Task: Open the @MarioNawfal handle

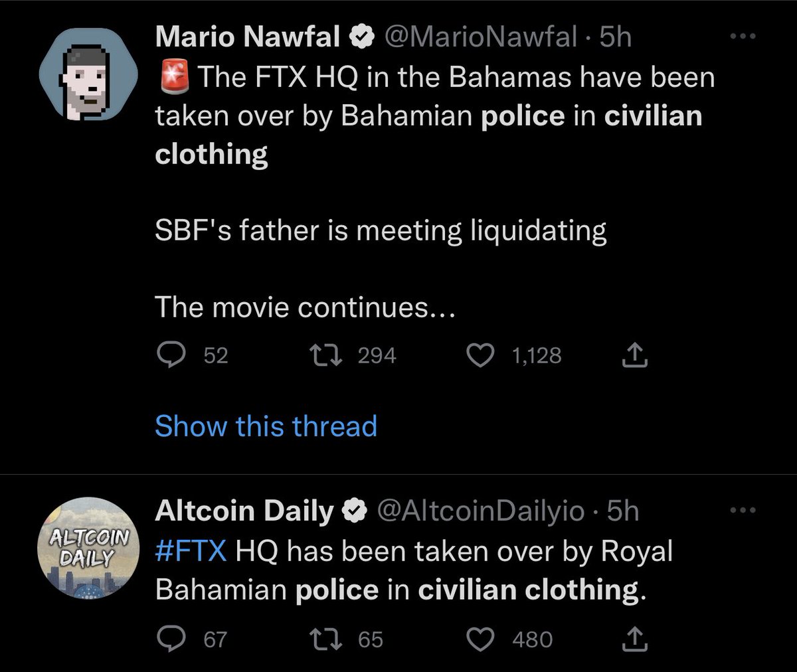Action: (x=481, y=38)
